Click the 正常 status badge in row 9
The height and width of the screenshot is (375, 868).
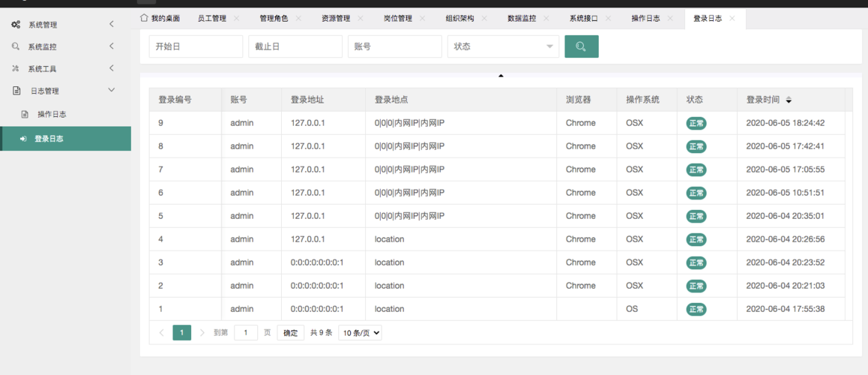(x=696, y=123)
